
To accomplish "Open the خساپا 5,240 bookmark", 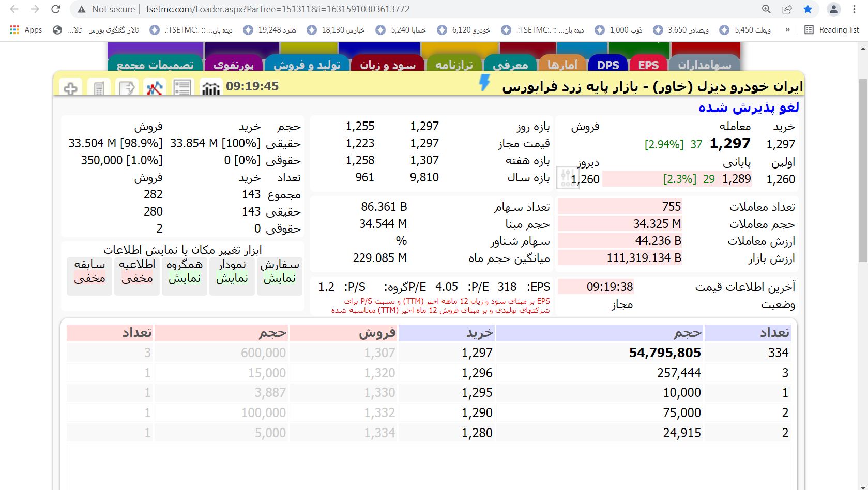I will (401, 30).
